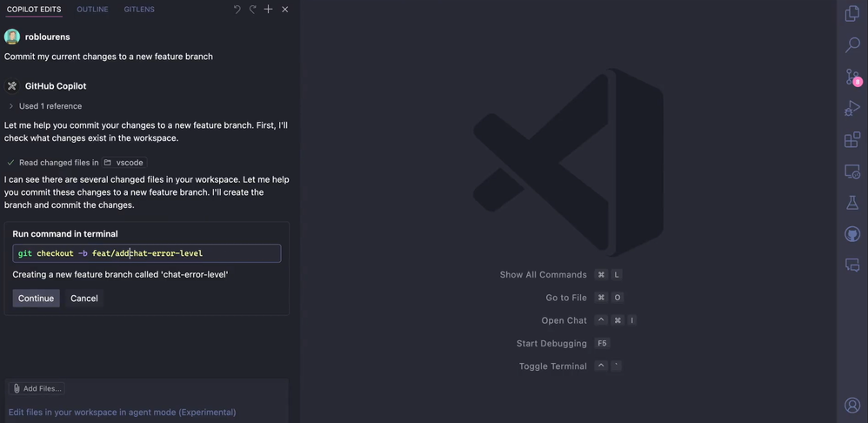Click the Add Files button
868x423 pixels.
(x=37, y=389)
